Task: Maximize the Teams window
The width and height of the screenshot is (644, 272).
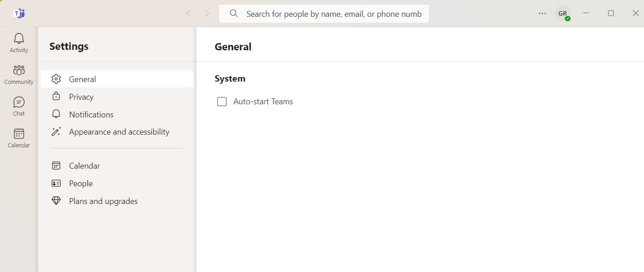Action: pyautogui.click(x=611, y=13)
